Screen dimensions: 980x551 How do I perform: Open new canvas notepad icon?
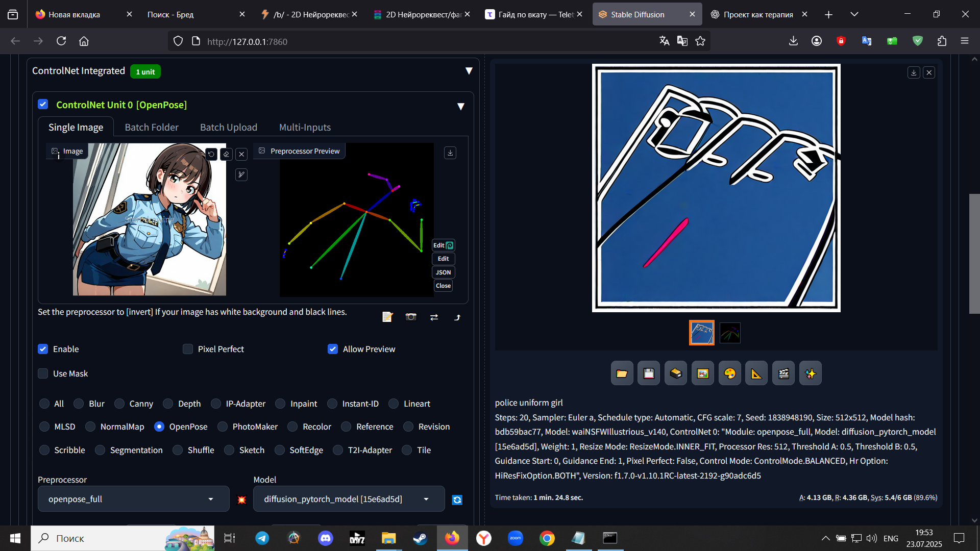pos(387,317)
